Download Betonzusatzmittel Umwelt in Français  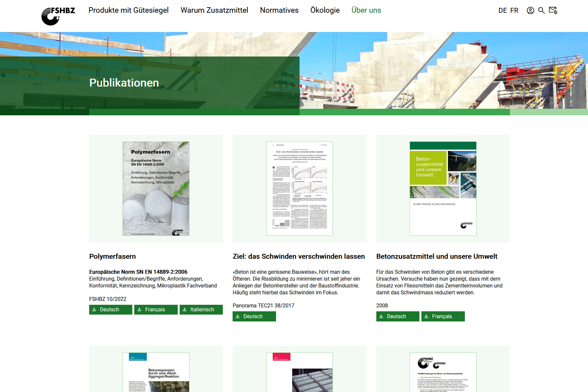(443, 317)
